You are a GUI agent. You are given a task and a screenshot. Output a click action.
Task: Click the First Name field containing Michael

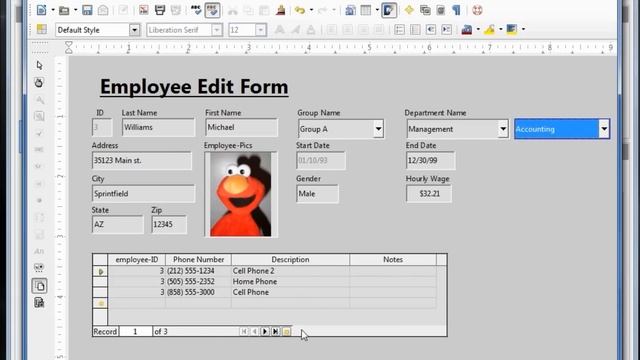pyautogui.click(x=242, y=127)
